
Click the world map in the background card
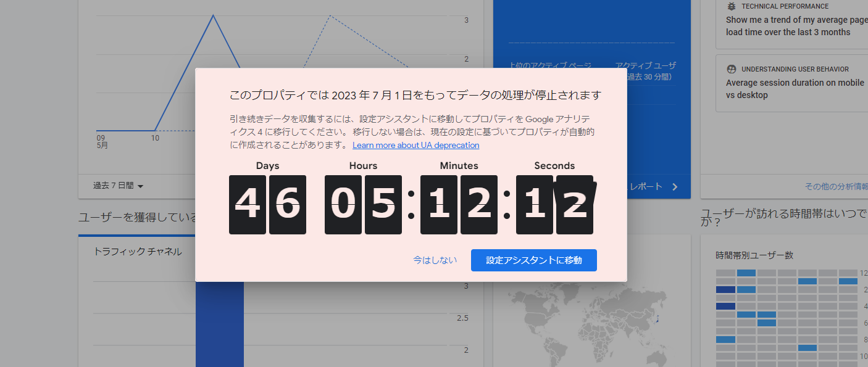[588, 324]
